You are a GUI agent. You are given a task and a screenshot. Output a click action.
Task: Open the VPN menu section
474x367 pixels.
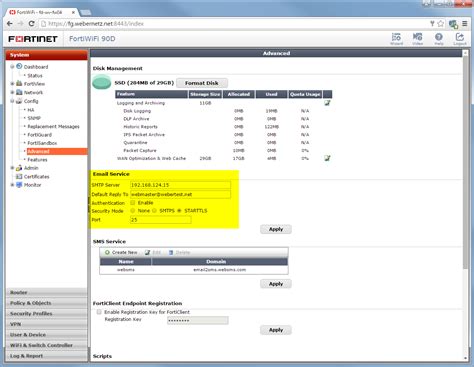[47, 324]
